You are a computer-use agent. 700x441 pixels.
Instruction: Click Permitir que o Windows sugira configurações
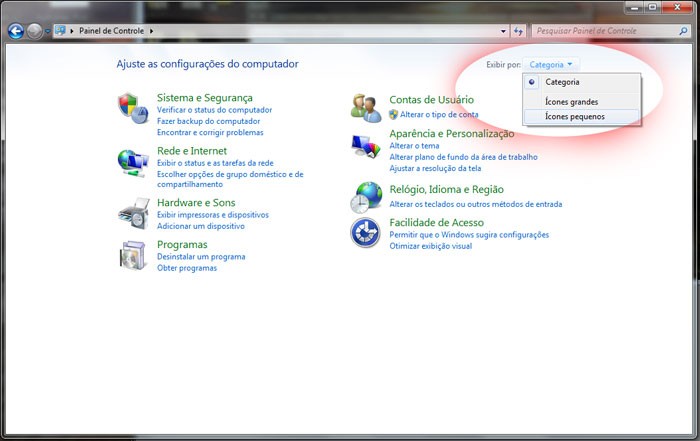469,235
